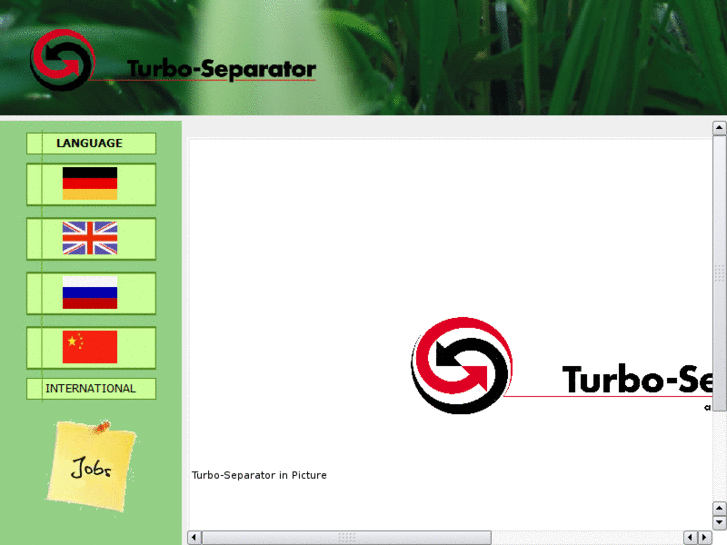The height and width of the screenshot is (545, 727).
Task: Open the Jobs sticky note
Action: point(91,466)
